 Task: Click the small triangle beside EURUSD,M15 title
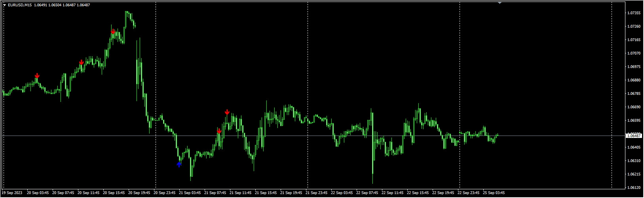(4, 5)
